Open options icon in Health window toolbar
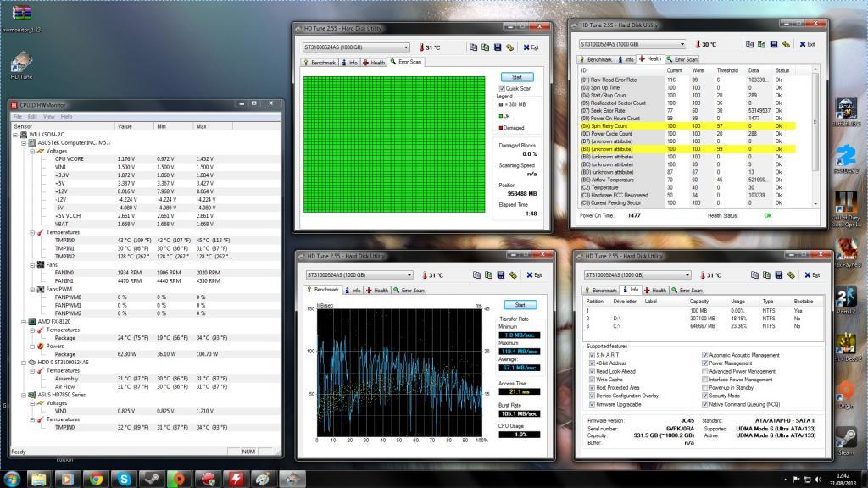The width and height of the screenshot is (868, 488). point(786,44)
